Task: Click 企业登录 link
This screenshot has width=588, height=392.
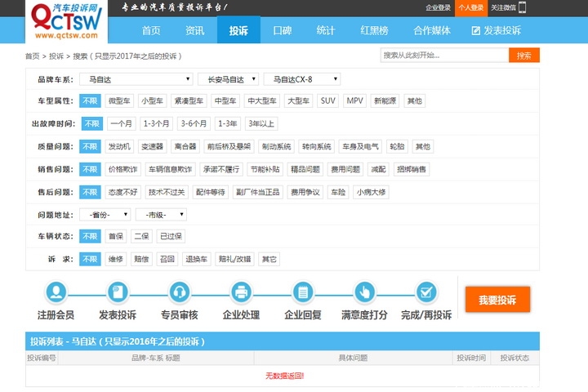Action: (x=438, y=7)
